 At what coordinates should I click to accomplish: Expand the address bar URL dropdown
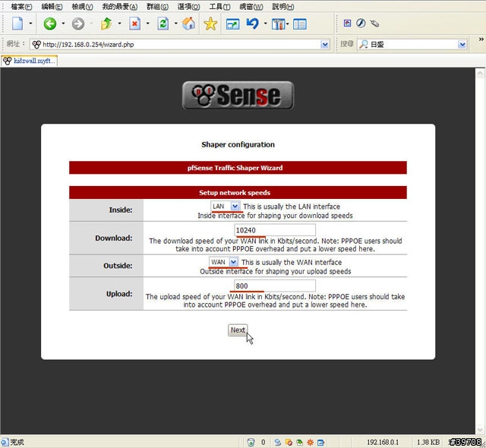coord(325,45)
